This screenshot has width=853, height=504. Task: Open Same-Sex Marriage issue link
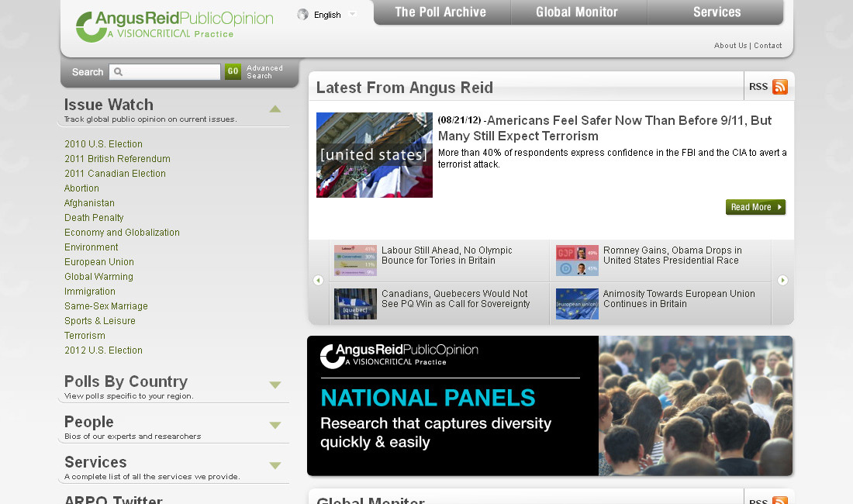point(106,306)
